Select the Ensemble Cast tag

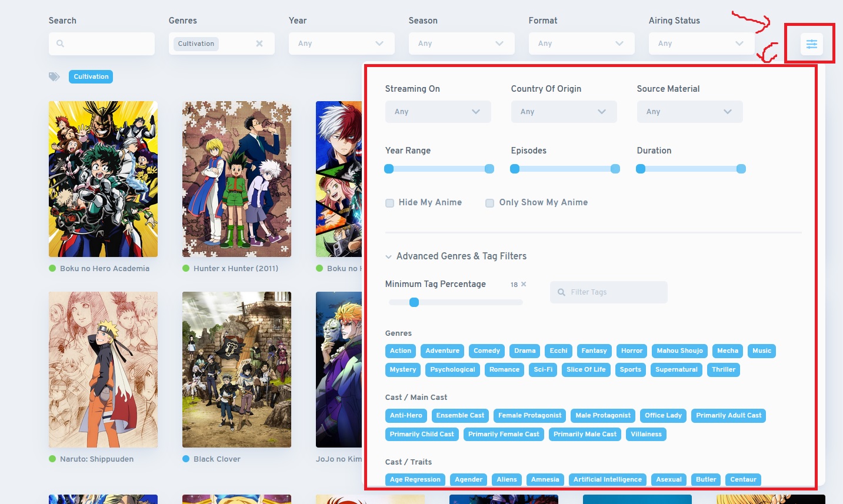[460, 416]
